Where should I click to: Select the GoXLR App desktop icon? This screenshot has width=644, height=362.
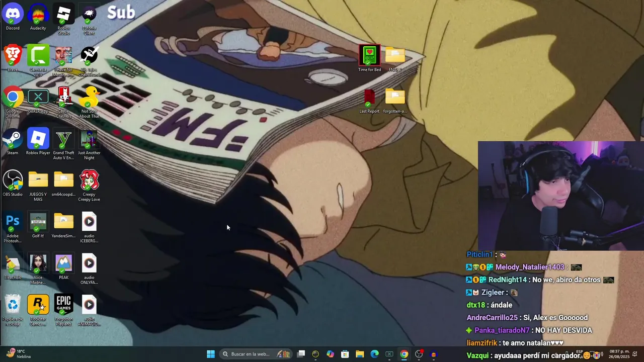tap(38, 100)
